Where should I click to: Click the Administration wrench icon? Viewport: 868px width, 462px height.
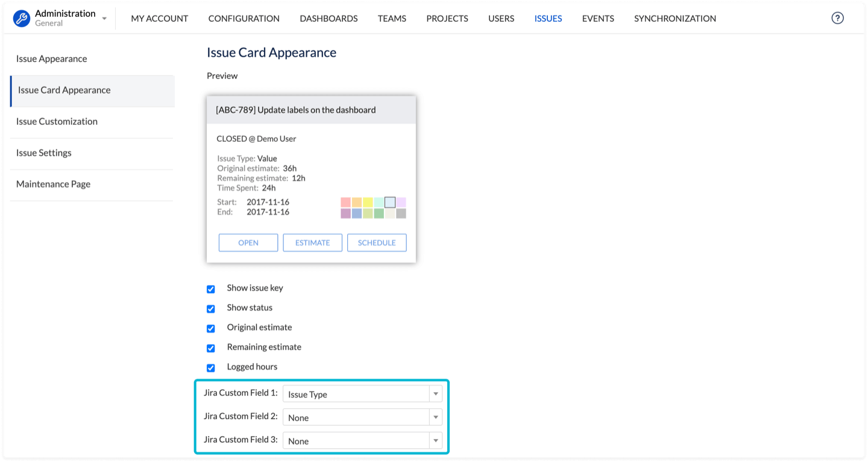[x=22, y=19]
